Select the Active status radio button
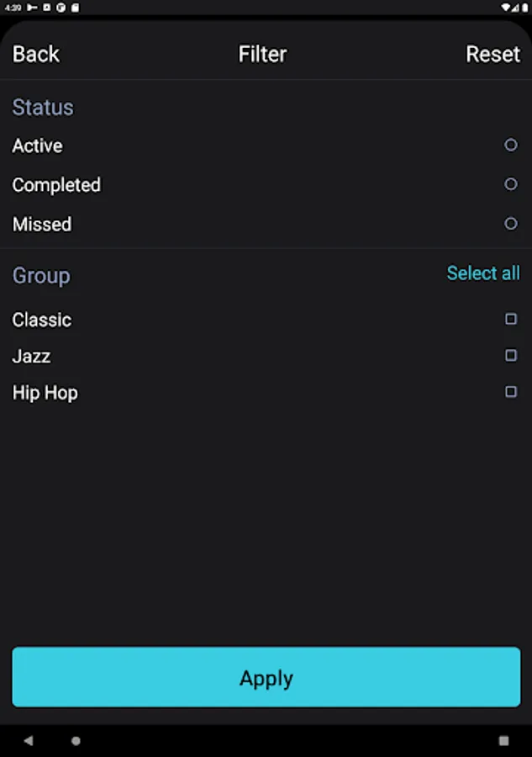Screen dimensions: 532x757 click(x=511, y=145)
